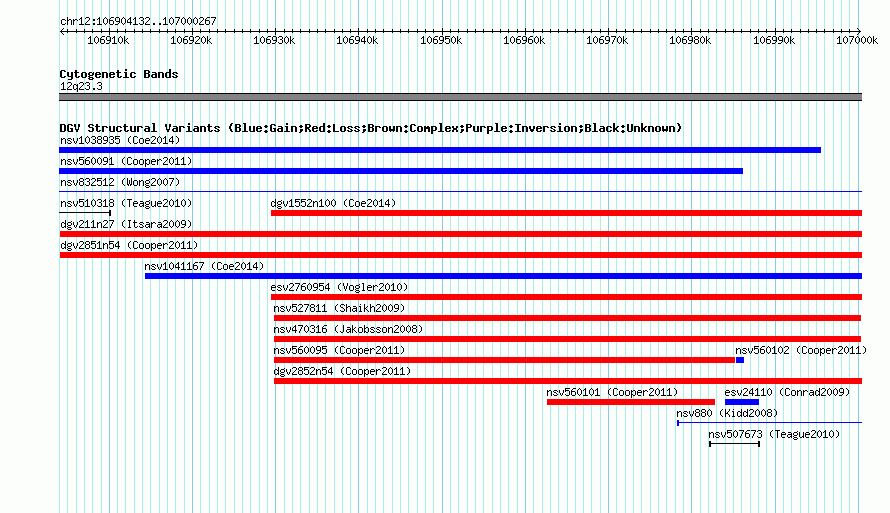
Task: Click the nsv880 thin blue line
Action: tap(770, 423)
